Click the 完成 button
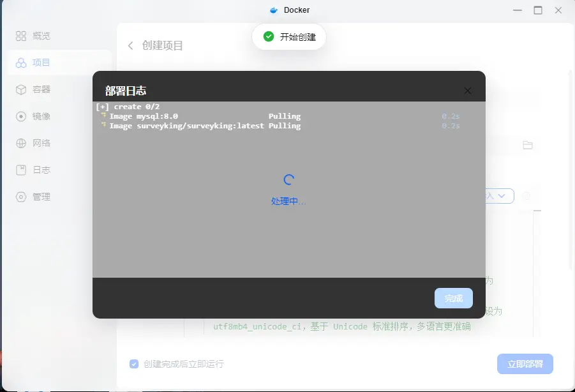The image size is (575, 392). [454, 298]
